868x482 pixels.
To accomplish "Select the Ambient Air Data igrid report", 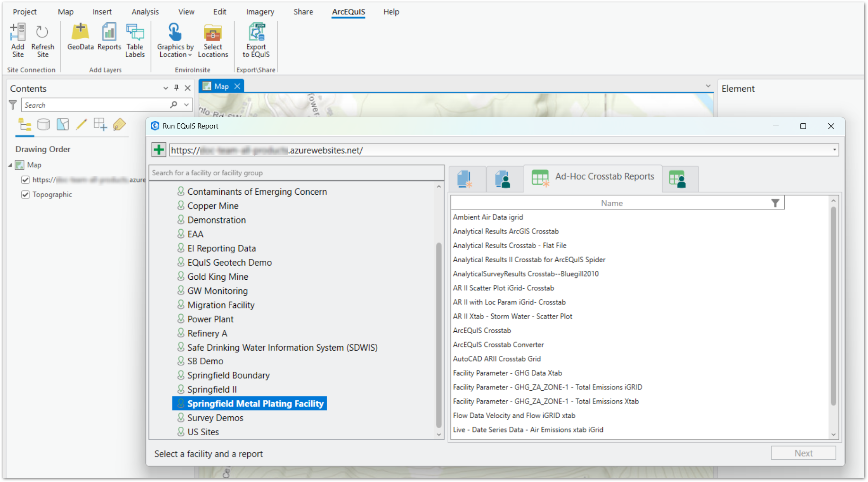I will pos(488,217).
